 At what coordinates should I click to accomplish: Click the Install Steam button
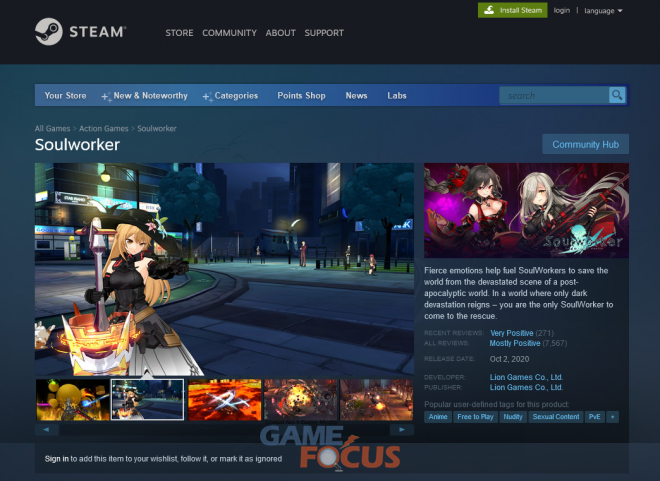pyautogui.click(x=512, y=10)
